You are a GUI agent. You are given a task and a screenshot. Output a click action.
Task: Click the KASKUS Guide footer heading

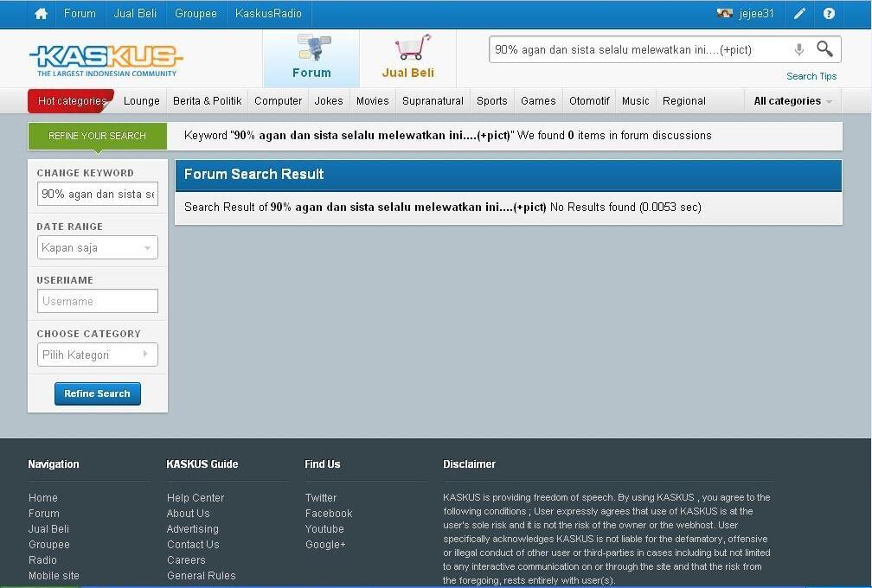click(x=202, y=464)
